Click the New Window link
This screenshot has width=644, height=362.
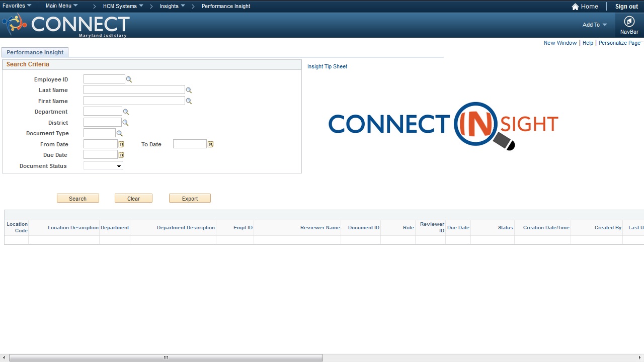tap(560, 43)
